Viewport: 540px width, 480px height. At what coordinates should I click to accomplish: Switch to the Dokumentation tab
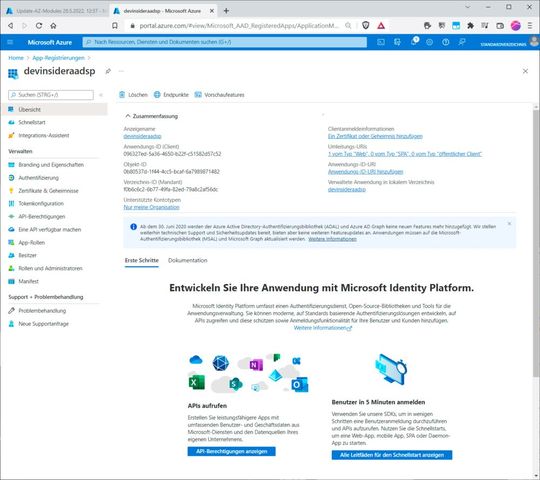[188, 260]
